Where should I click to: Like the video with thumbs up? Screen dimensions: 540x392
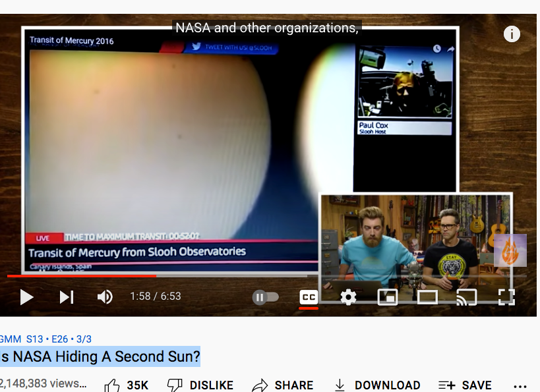point(127,385)
